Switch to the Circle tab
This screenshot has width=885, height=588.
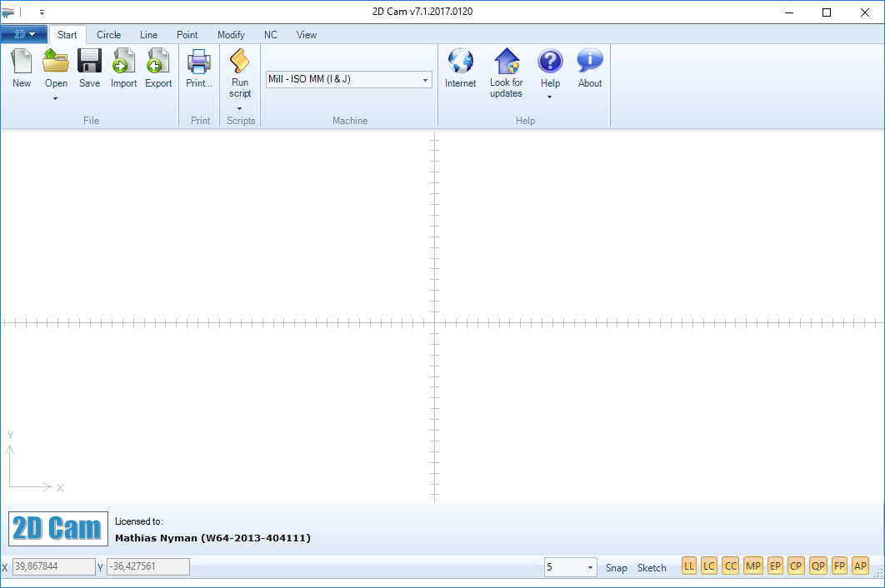108,35
